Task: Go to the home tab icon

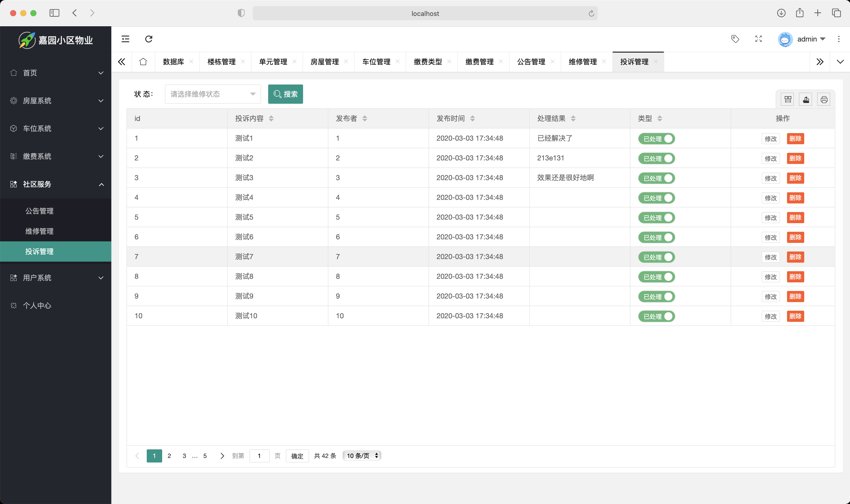Action: pyautogui.click(x=143, y=62)
